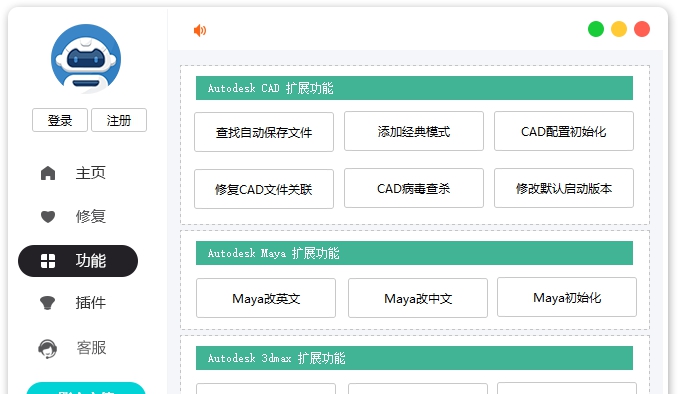Click the Autodesk 3dmax 扩展功能 header

pyautogui.click(x=414, y=358)
